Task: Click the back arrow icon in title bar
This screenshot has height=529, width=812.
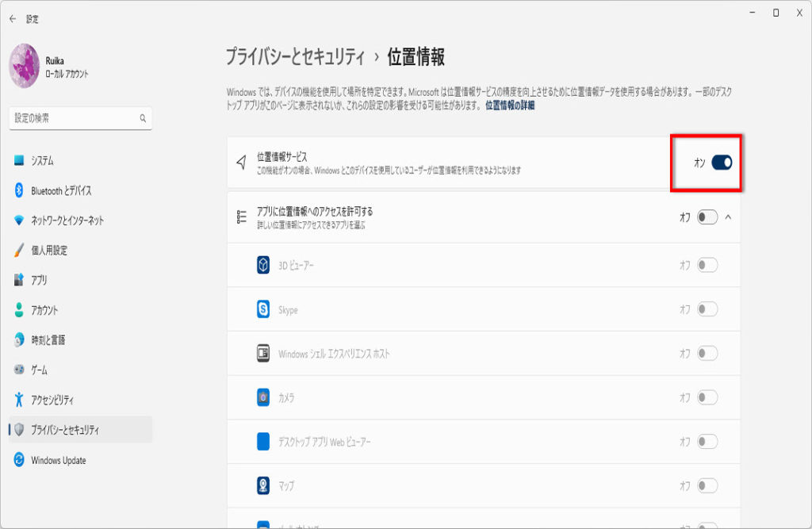Action: click(x=13, y=19)
